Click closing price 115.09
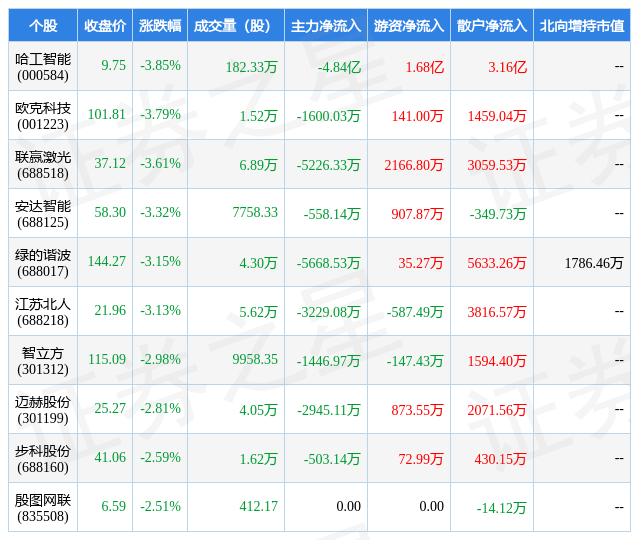The image size is (631, 540). point(107,359)
